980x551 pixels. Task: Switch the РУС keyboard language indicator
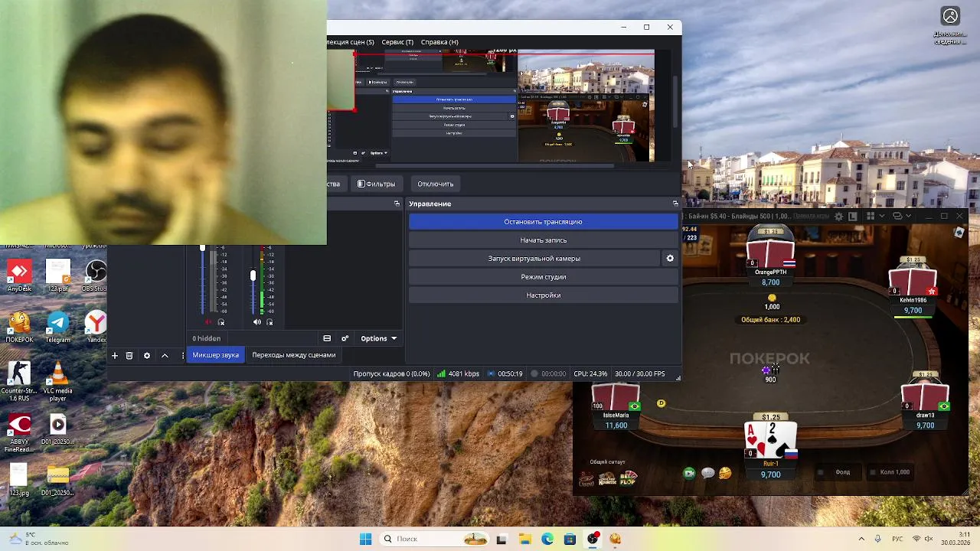[897, 539]
